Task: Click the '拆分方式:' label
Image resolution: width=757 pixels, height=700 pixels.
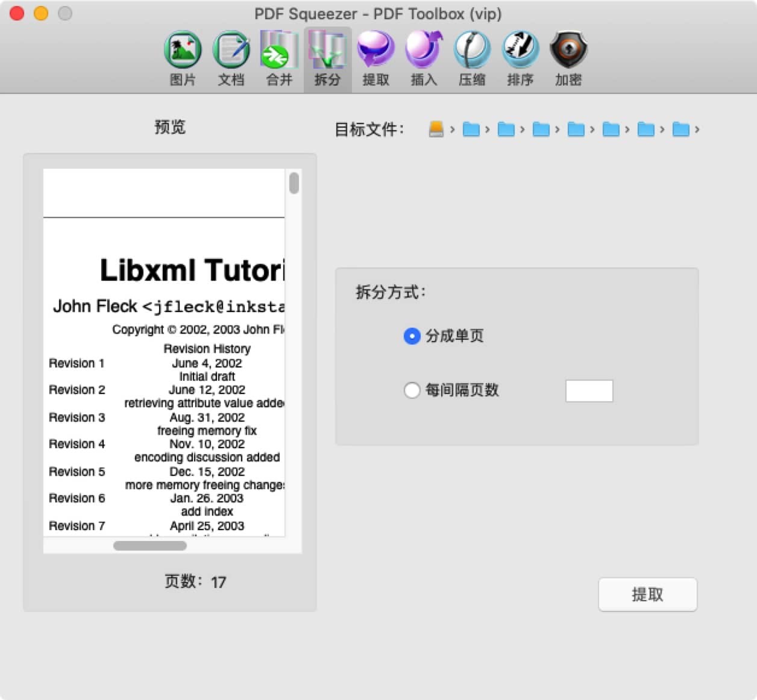Action: (x=391, y=292)
